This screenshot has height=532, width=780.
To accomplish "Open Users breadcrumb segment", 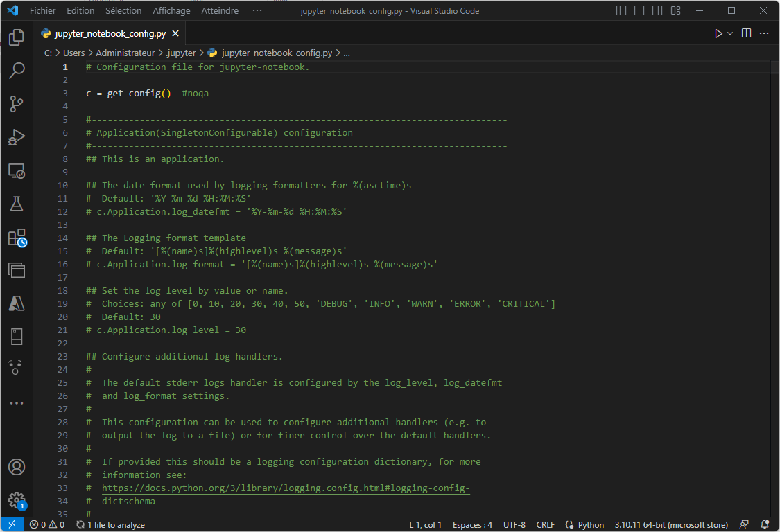I will tap(73, 53).
